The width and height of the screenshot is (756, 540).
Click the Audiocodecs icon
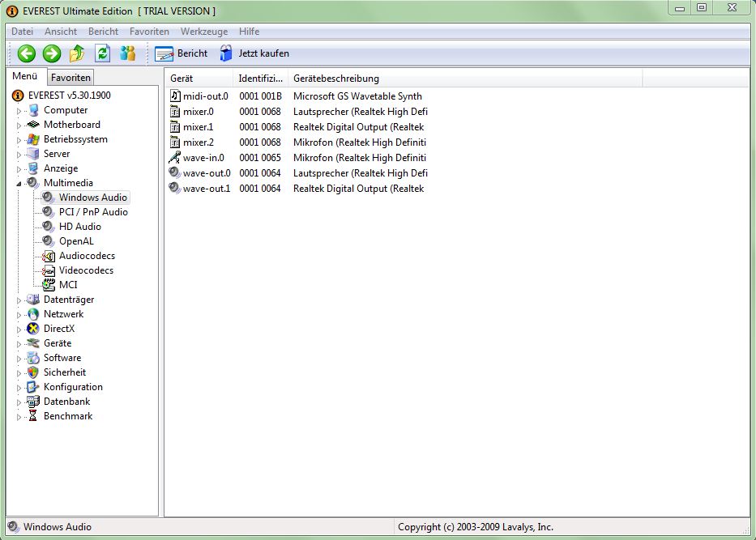49,256
